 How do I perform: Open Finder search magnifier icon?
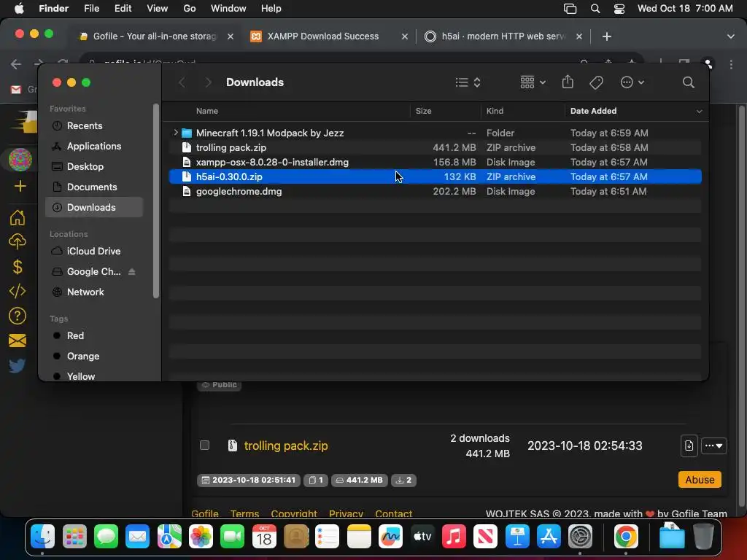[688, 82]
